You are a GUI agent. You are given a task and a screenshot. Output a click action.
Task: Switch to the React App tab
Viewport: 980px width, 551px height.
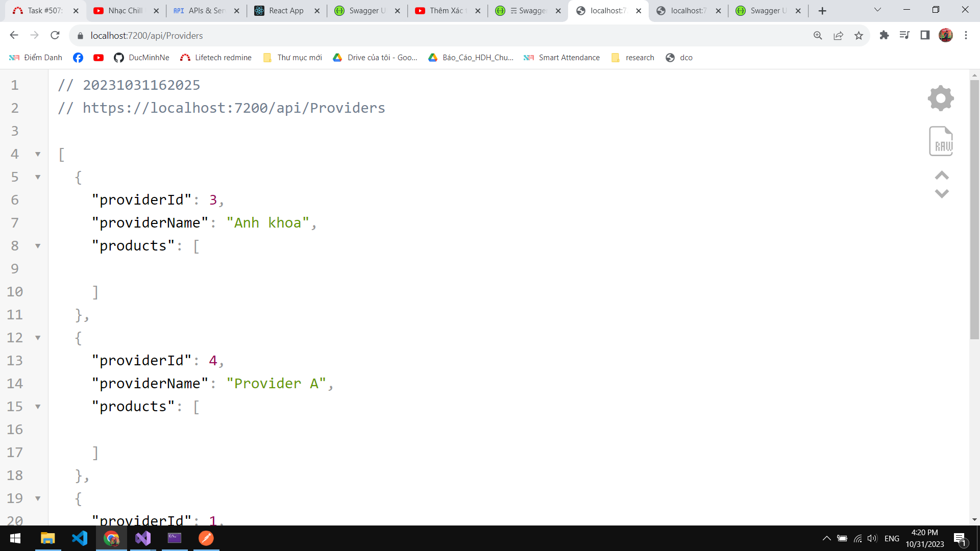286,11
